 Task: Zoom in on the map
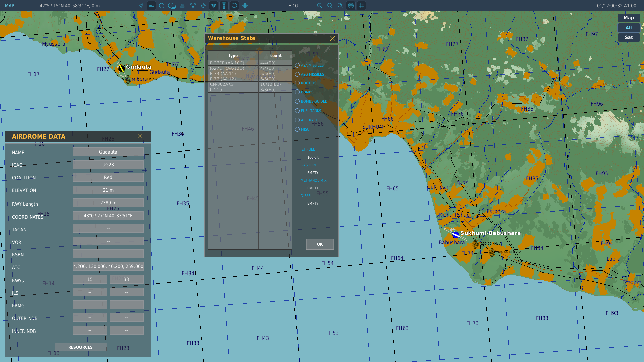(x=320, y=6)
